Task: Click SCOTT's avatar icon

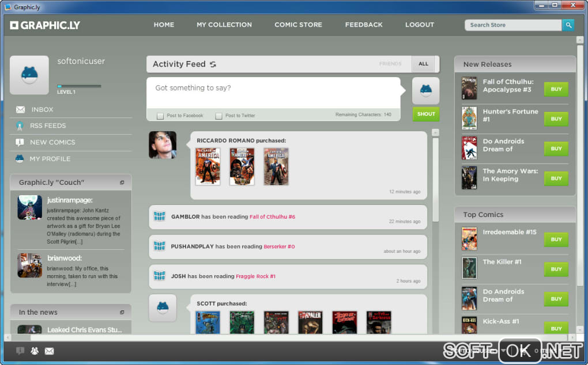Action: (x=163, y=308)
